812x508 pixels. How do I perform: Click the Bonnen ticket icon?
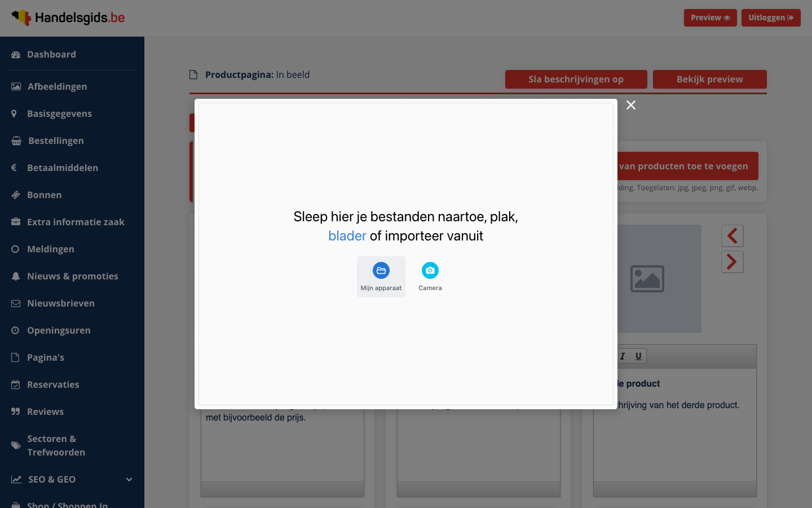(16, 195)
